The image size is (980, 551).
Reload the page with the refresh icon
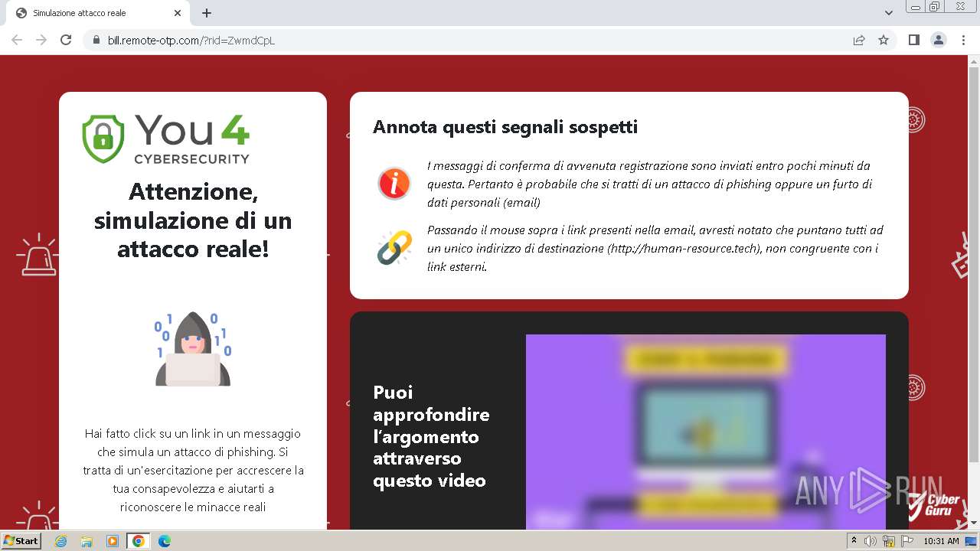pyautogui.click(x=66, y=40)
